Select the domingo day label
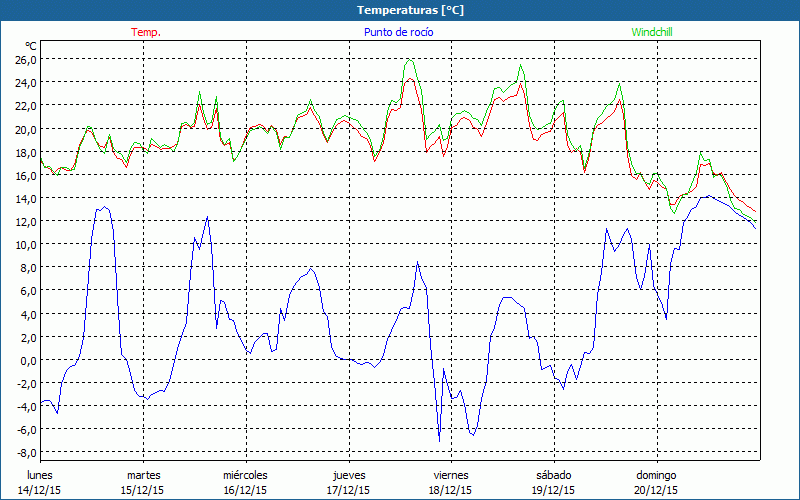 coord(656,475)
